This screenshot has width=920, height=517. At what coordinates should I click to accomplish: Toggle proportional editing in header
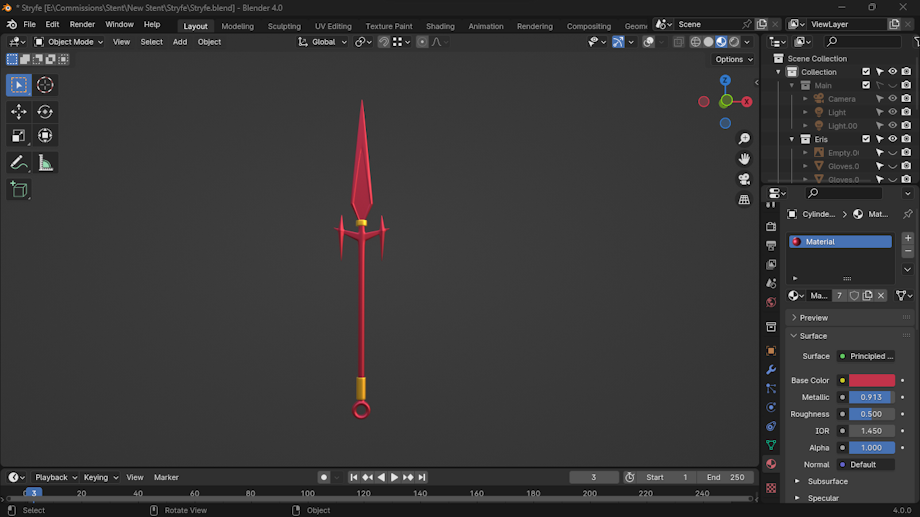pyautogui.click(x=422, y=42)
